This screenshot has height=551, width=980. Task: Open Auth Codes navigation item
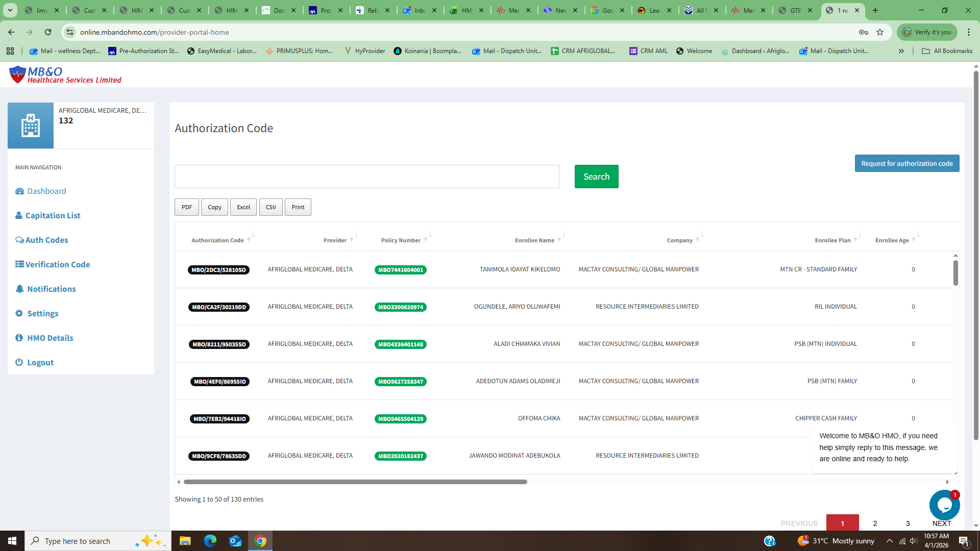(46, 240)
